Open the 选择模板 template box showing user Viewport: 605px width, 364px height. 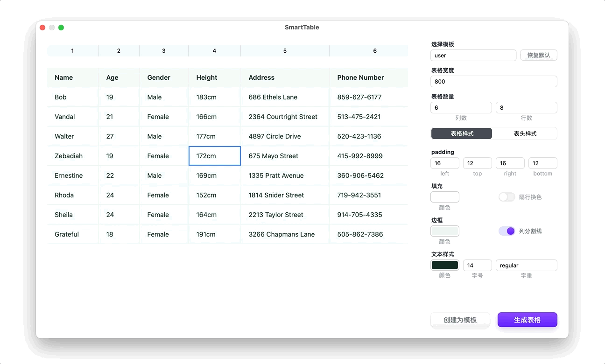coord(473,56)
